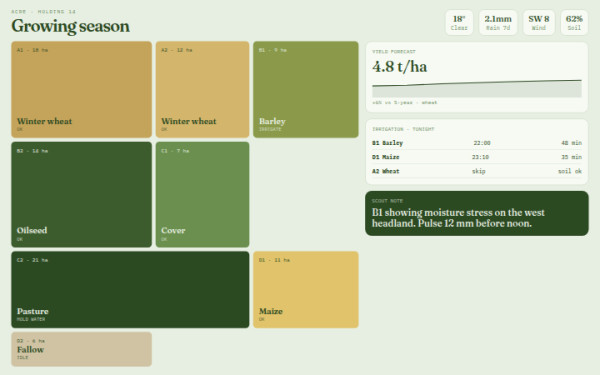Click the 62% soil moisture chip
The height and width of the screenshot is (375, 600).
coord(574,23)
